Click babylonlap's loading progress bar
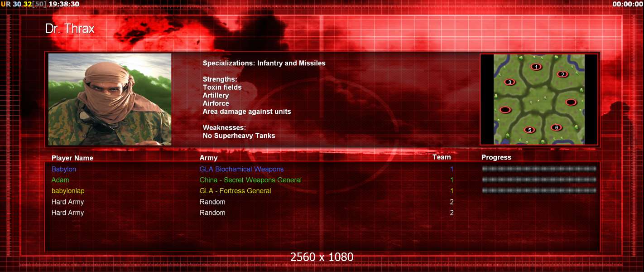 tap(539, 190)
